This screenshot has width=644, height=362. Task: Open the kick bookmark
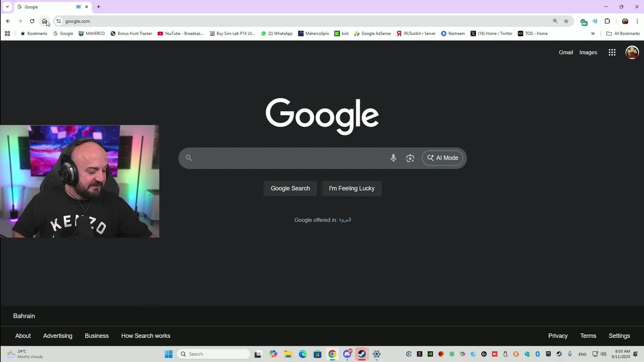[342, 34]
